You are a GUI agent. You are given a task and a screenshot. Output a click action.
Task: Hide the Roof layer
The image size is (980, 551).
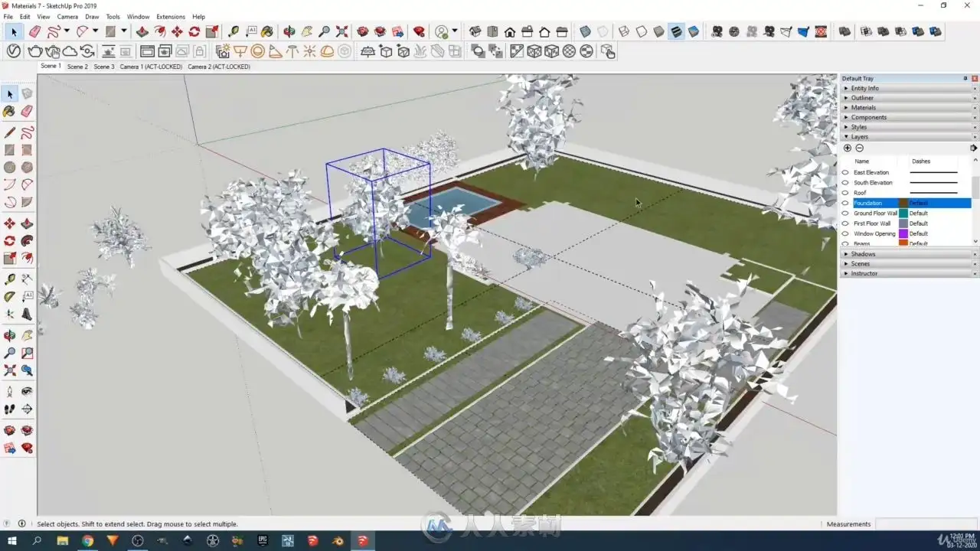pos(845,193)
